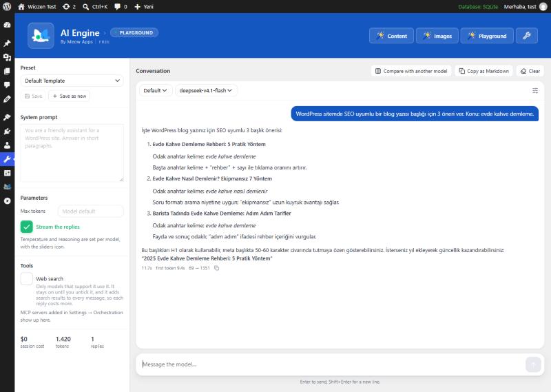
Task: Open the sliders settings icon
Action: pyautogui.click(x=535, y=91)
